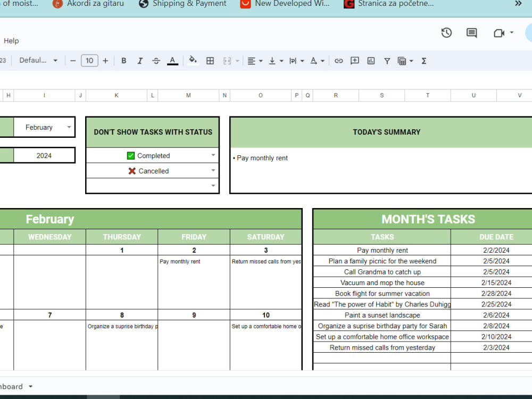Insert a link with chain icon
This screenshot has height=399, width=532.
pyautogui.click(x=338, y=61)
